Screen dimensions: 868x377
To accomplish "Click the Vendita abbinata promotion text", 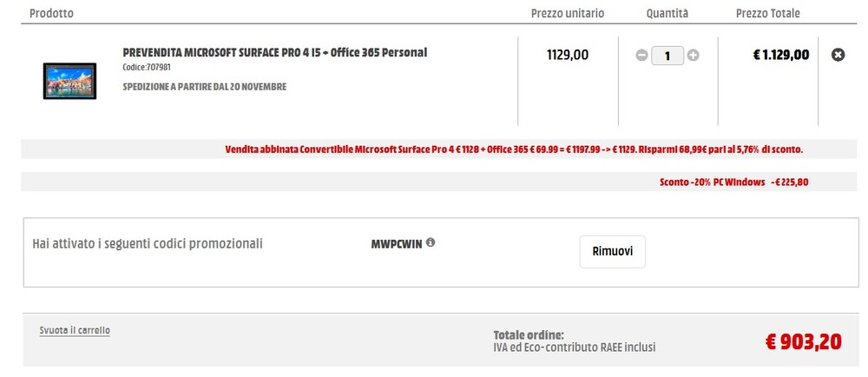I will 514,149.
